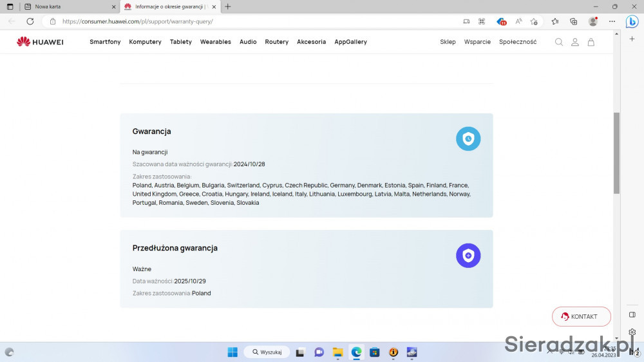Click the Ważne status text

click(142, 269)
